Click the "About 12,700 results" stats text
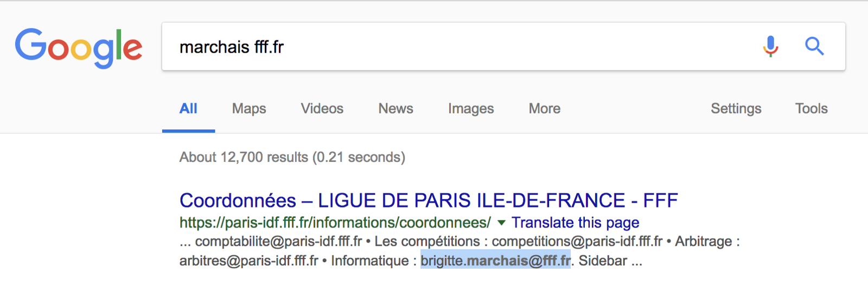 [292, 158]
